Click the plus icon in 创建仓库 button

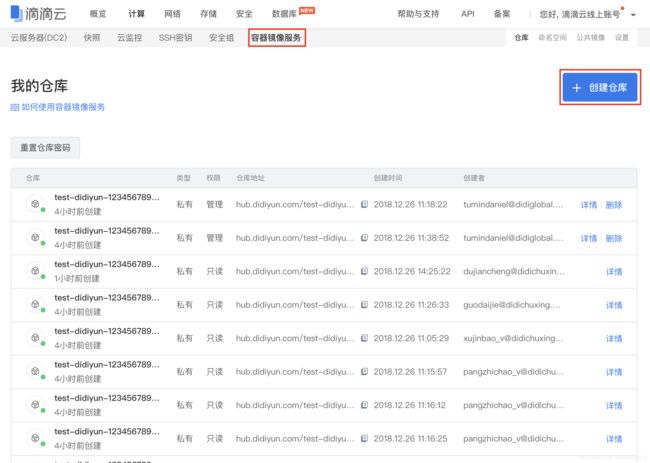[x=577, y=88]
